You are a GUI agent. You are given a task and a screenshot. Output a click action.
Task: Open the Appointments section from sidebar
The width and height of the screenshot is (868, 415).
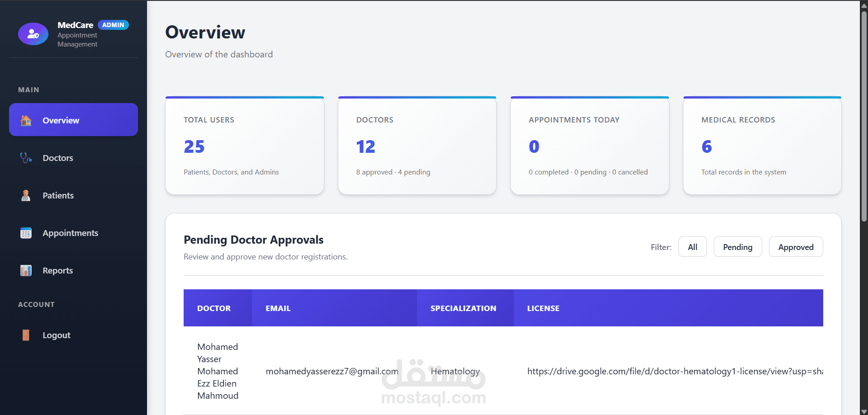(71, 233)
